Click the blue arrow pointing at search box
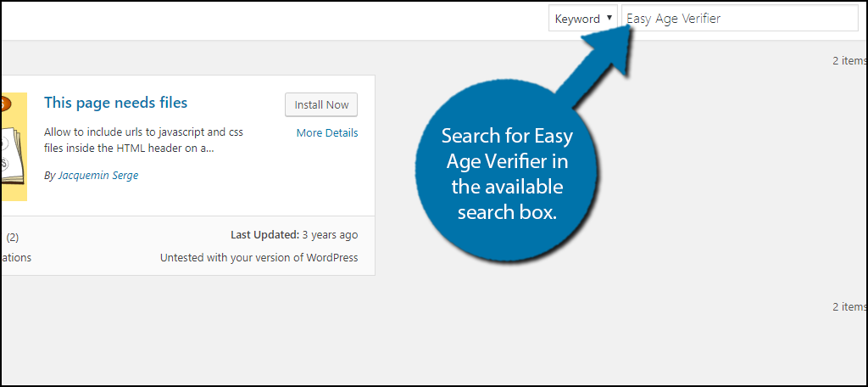The height and width of the screenshot is (387, 868). tap(593, 78)
